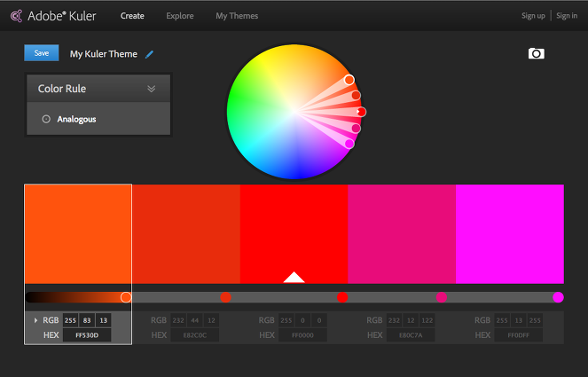Select the pink handle on color wheel

click(x=356, y=129)
